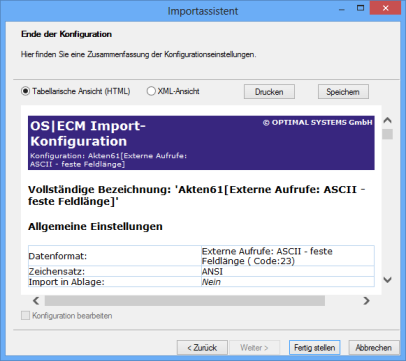Click the Import in Ablage cell
The height and width of the screenshot is (361, 406).
tap(115, 282)
